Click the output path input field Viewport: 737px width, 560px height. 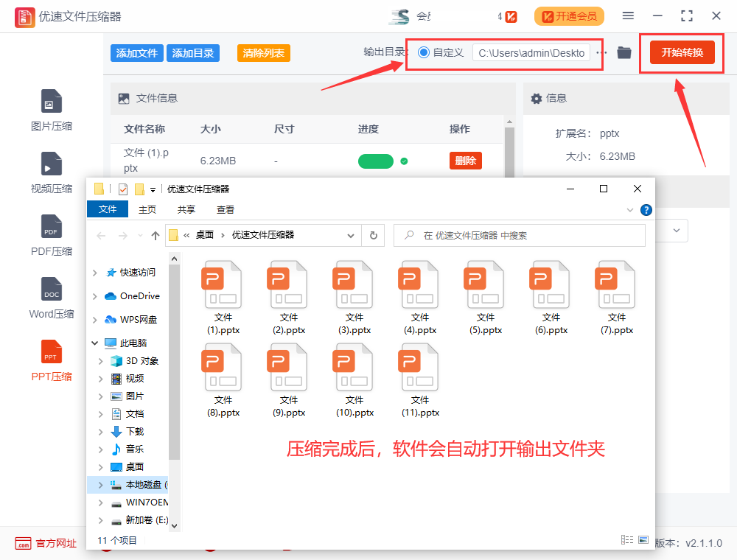[x=531, y=52]
